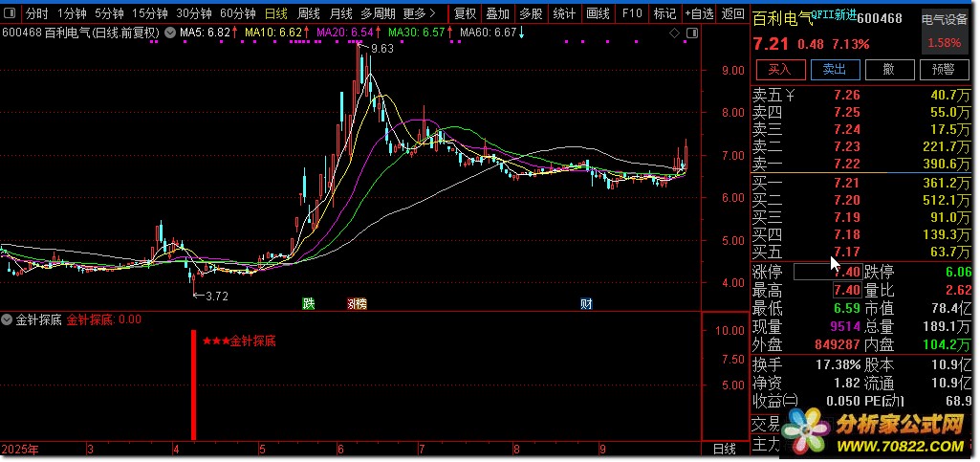980x462 pixels.
Task: Select the 60分钟 period tab
Action: pyautogui.click(x=238, y=13)
